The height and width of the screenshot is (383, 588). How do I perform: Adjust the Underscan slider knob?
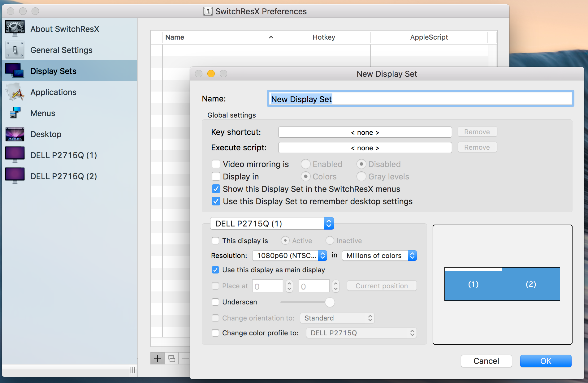tap(330, 302)
